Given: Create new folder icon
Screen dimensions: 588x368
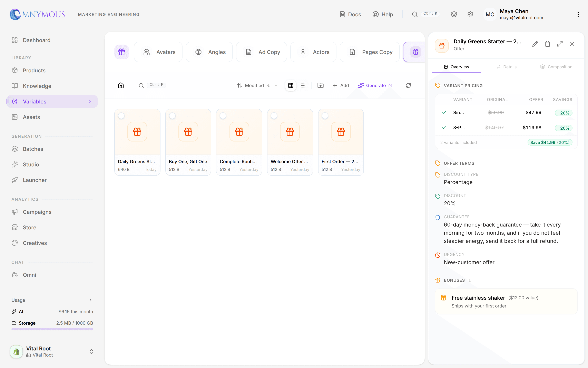Looking at the screenshot, I should pyautogui.click(x=321, y=85).
